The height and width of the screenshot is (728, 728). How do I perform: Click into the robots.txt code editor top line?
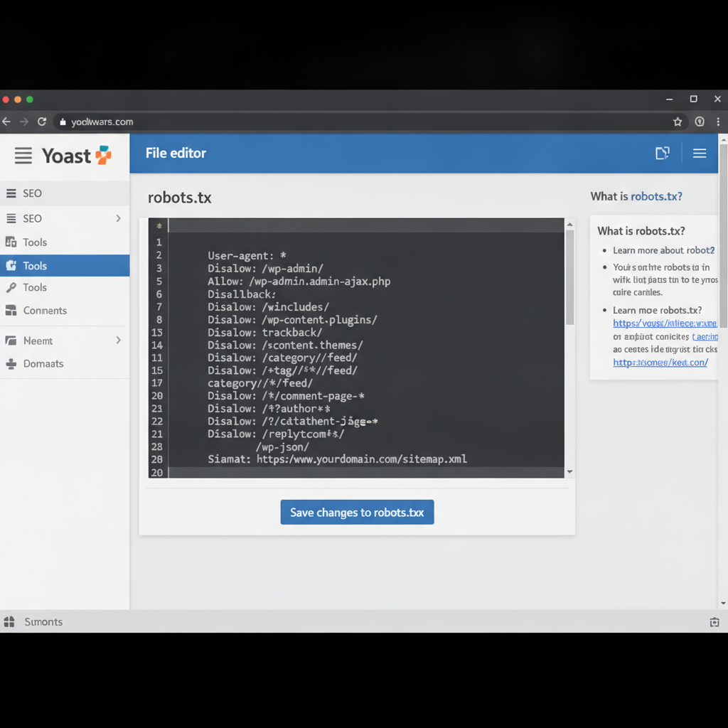pos(366,225)
